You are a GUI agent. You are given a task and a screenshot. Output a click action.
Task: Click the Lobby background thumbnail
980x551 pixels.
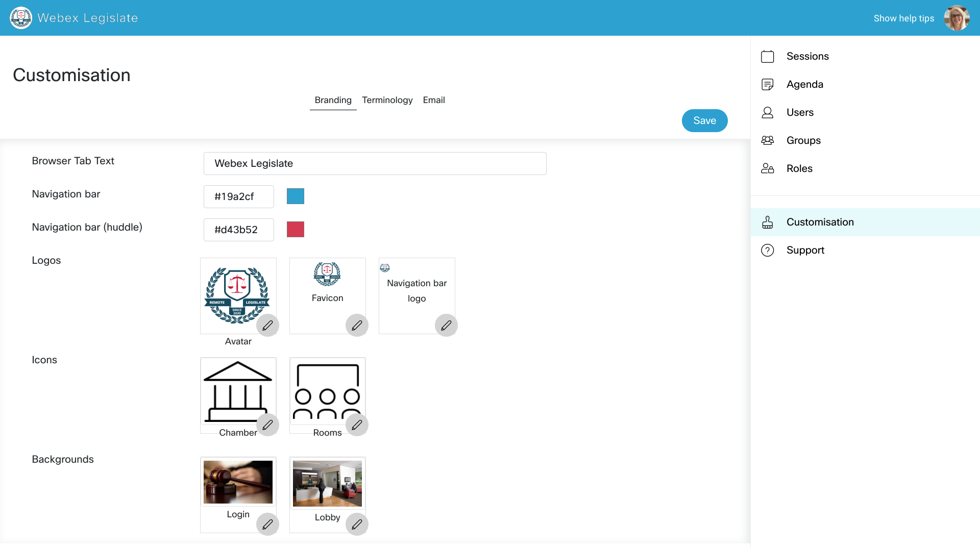[327, 484]
